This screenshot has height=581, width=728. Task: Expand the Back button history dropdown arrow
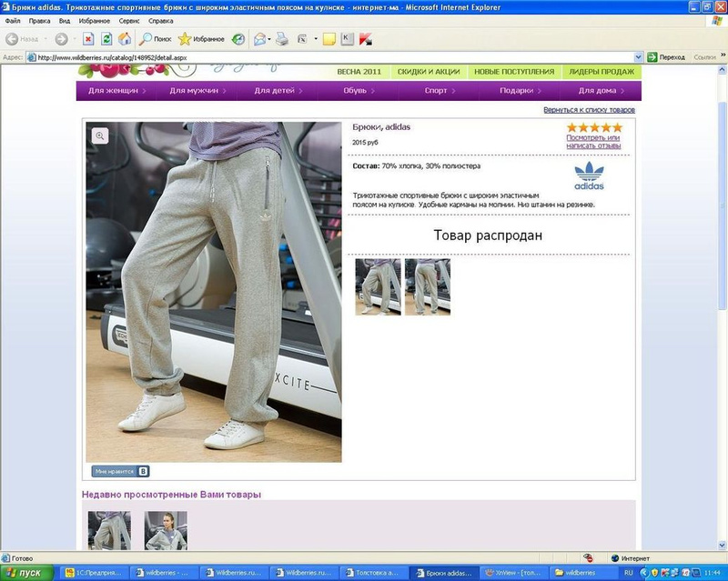click(45, 39)
